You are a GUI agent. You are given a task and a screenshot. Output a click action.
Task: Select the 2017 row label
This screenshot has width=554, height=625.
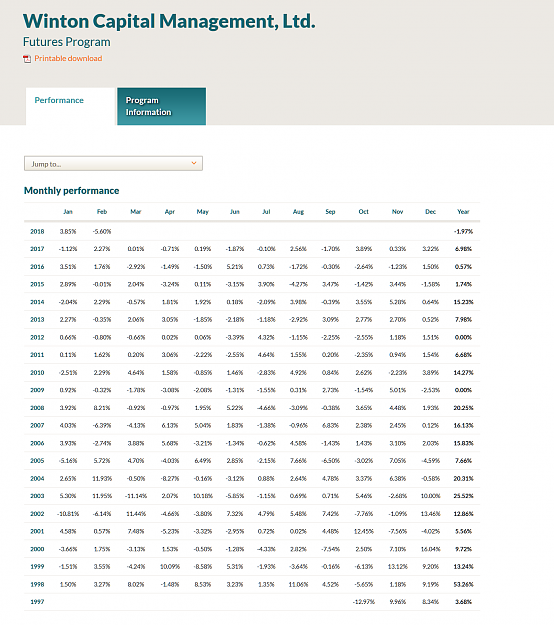pyautogui.click(x=37, y=249)
